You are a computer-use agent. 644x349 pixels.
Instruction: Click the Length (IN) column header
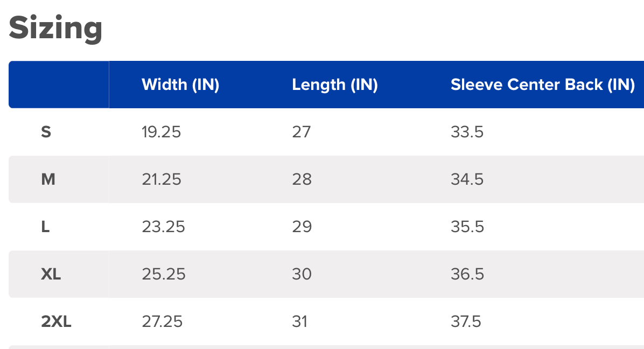pyautogui.click(x=334, y=85)
